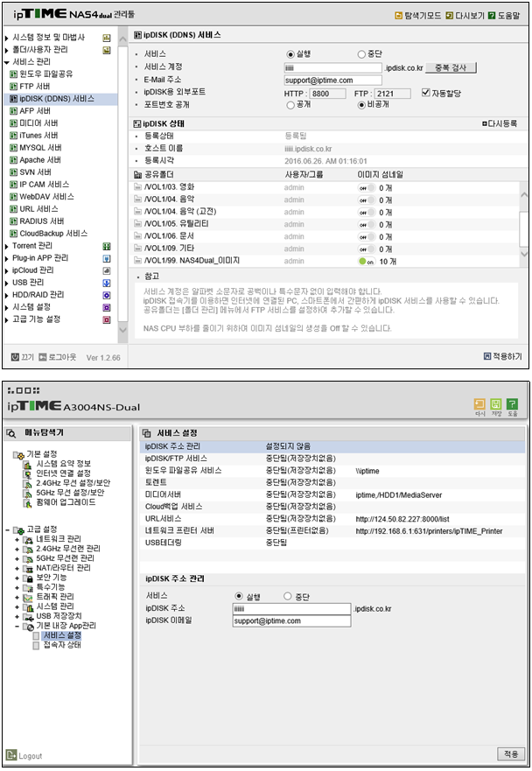Click the 저장 save icon in A3004NS-Dual
The width and height of the screenshot is (532, 771).
(x=495, y=403)
